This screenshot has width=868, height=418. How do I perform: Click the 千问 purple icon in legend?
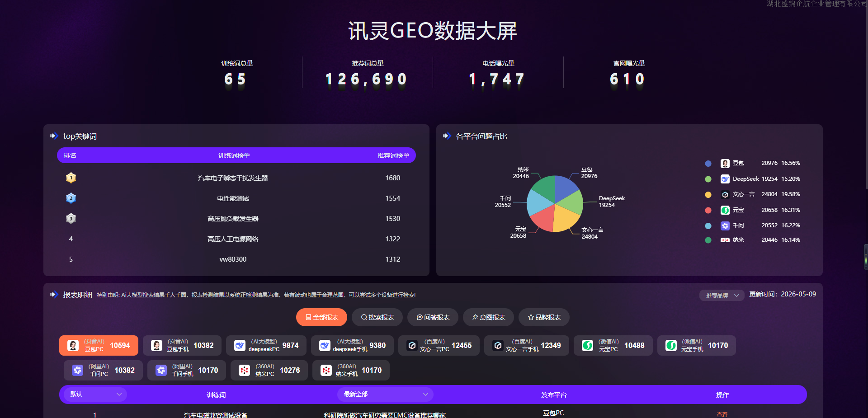pos(725,225)
